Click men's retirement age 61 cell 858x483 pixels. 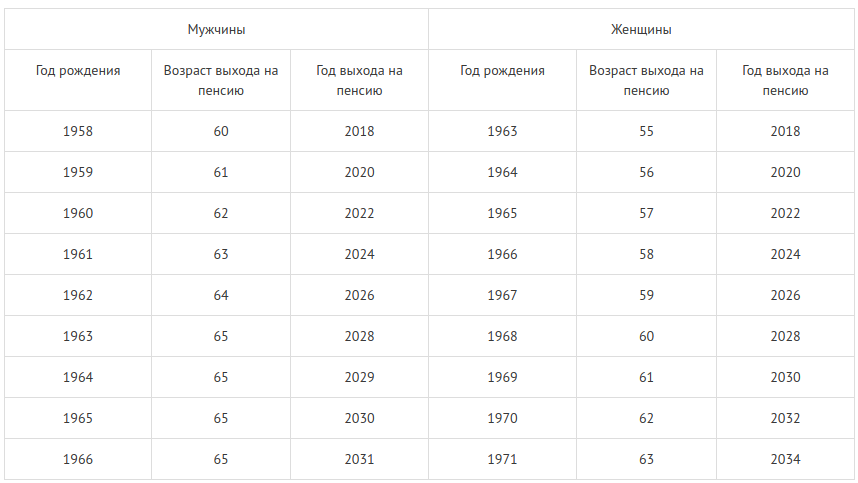click(221, 172)
